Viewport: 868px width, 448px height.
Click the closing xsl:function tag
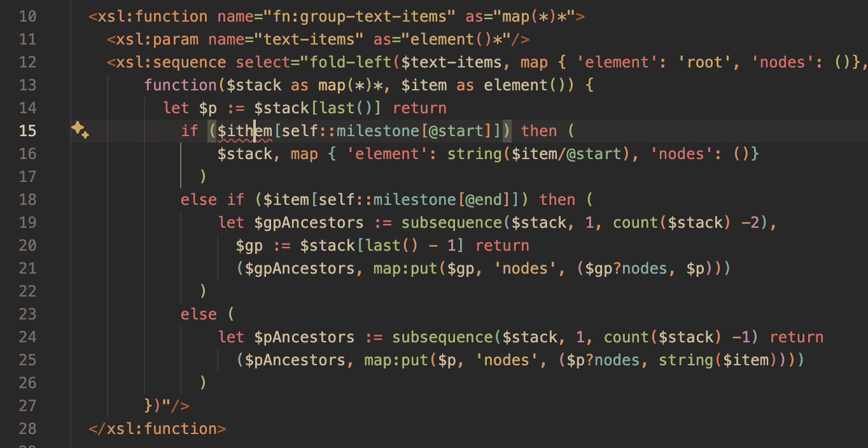[x=157, y=428]
